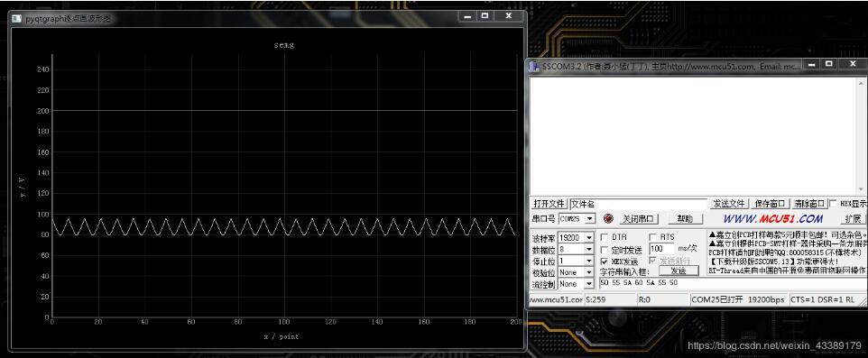868x358 pixels.
Task: Open the 校验位 parity dropdown
Action: pyautogui.click(x=576, y=272)
